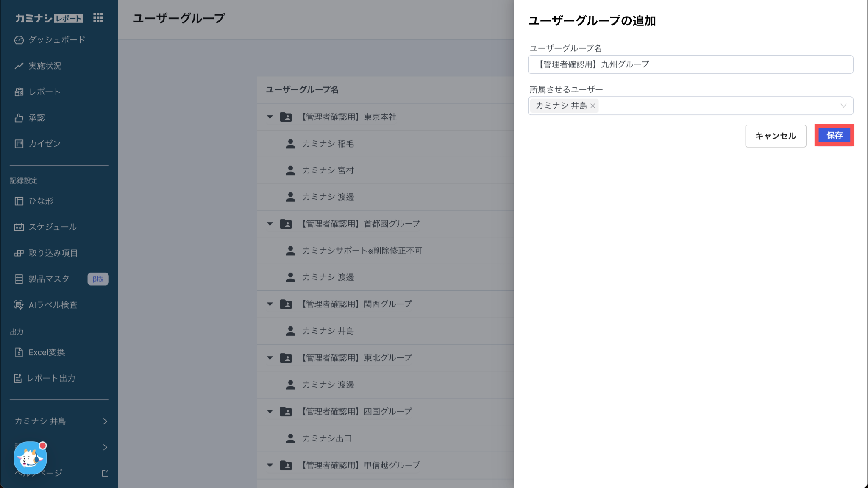Select the カイゼン board icon
This screenshot has width=868, height=488.
click(19, 144)
